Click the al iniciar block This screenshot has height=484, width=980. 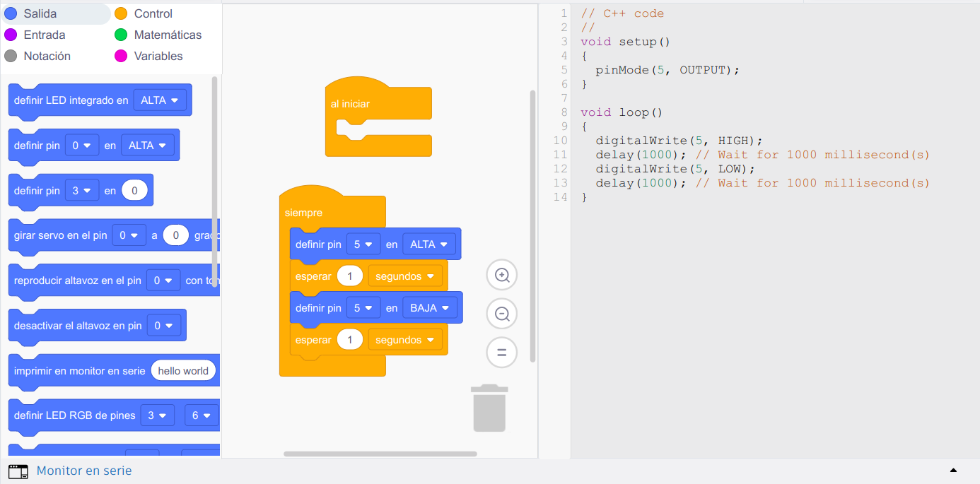coord(351,104)
